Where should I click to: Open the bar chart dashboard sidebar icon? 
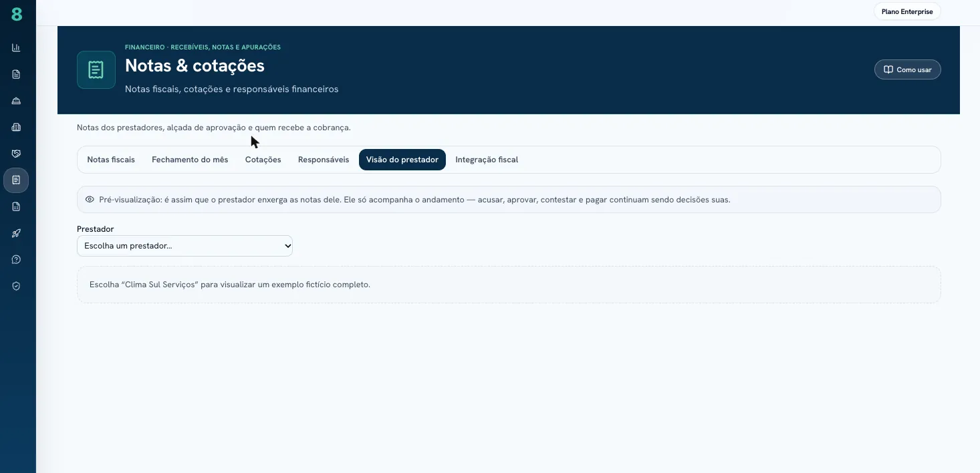click(x=16, y=47)
